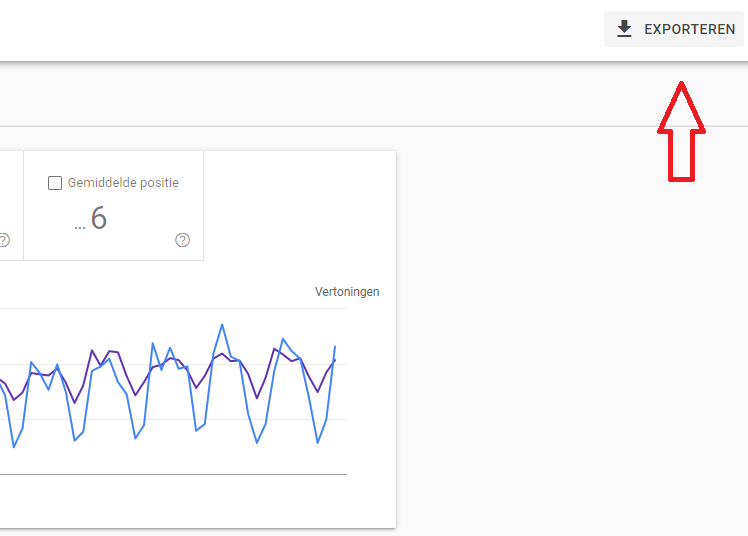Screen dimensions: 748x536
Task: Tick the Gemiddelde positie checkbox
Action: (x=55, y=183)
